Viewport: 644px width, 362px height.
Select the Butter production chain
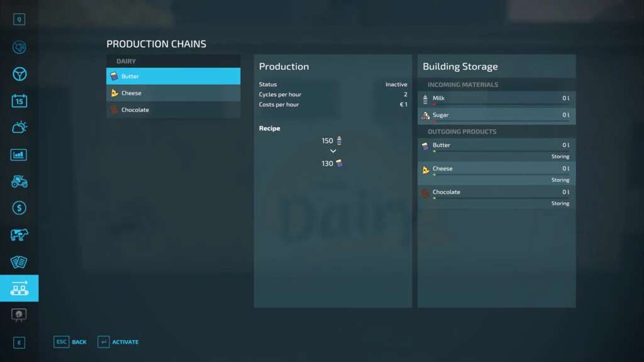[x=173, y=76]
